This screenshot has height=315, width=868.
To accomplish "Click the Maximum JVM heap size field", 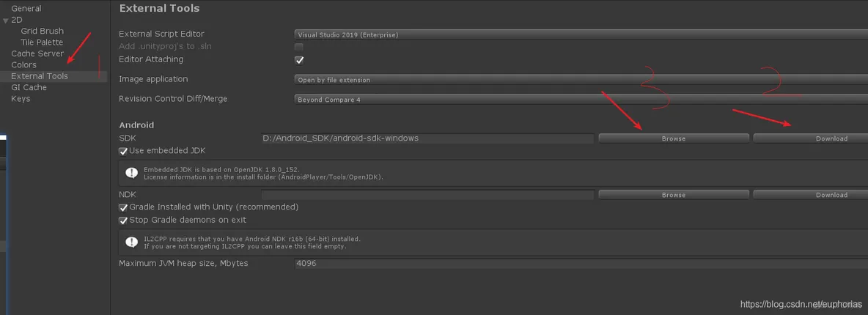I will point(581,263).
